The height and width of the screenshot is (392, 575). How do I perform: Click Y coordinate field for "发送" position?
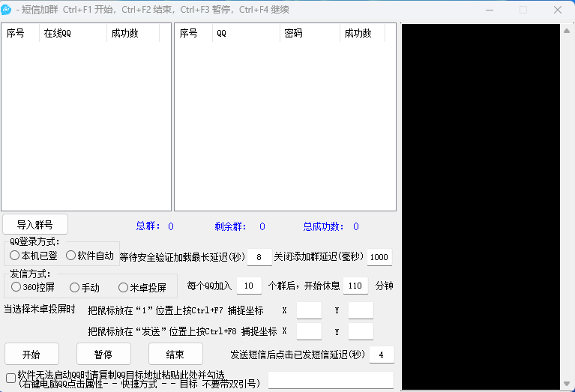tap(361, 331)
